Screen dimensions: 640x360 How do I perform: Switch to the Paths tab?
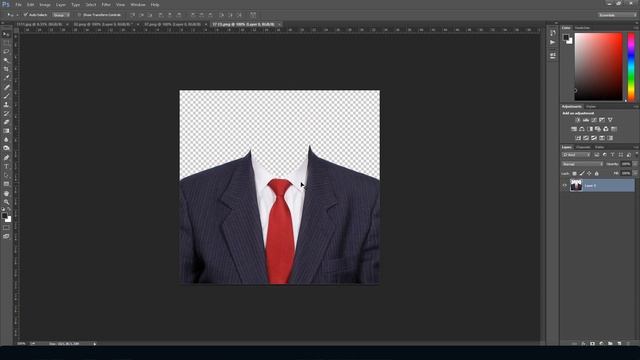[599, 147]
